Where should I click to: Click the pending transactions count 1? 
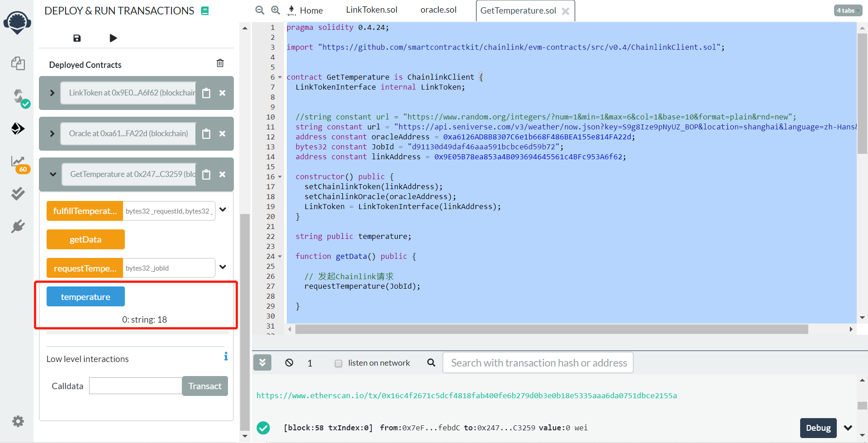coord(310,363)
